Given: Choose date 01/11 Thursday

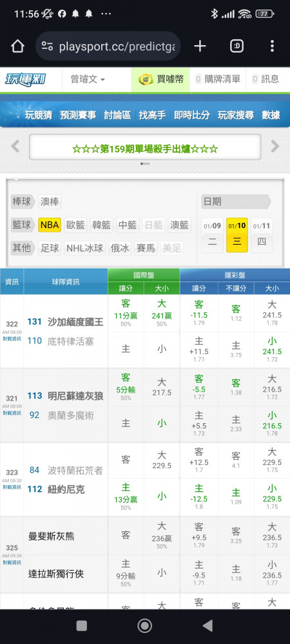Looking at the screenshot, I should coord(262,235).
